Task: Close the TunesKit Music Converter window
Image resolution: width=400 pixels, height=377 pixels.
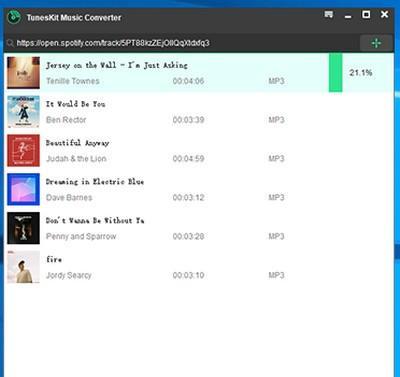Action: click(384, 14)
